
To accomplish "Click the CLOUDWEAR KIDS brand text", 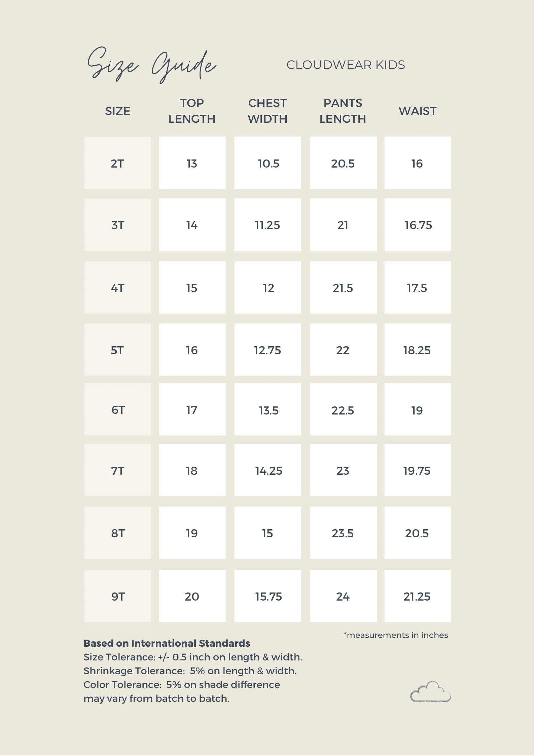I will click(x=346, y=65).
